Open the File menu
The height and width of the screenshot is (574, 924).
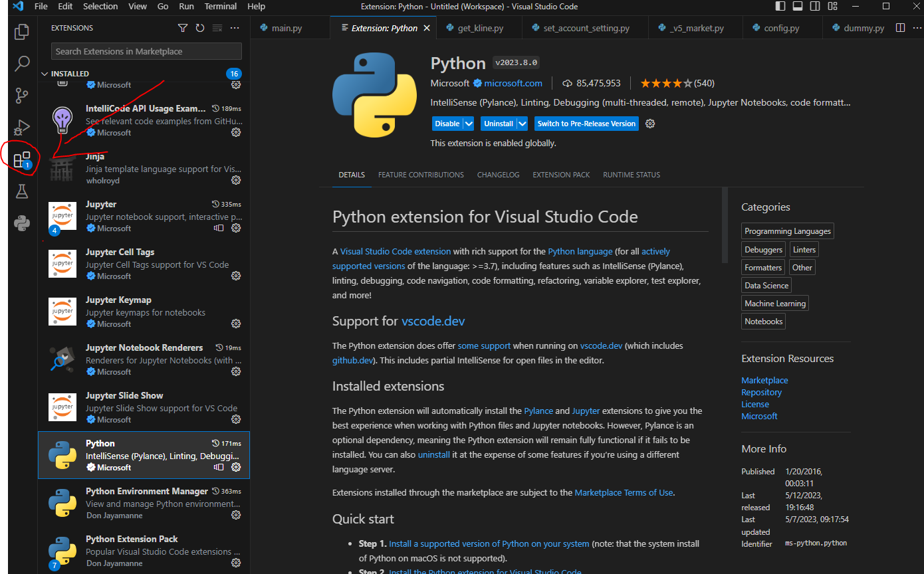[41, 7]
